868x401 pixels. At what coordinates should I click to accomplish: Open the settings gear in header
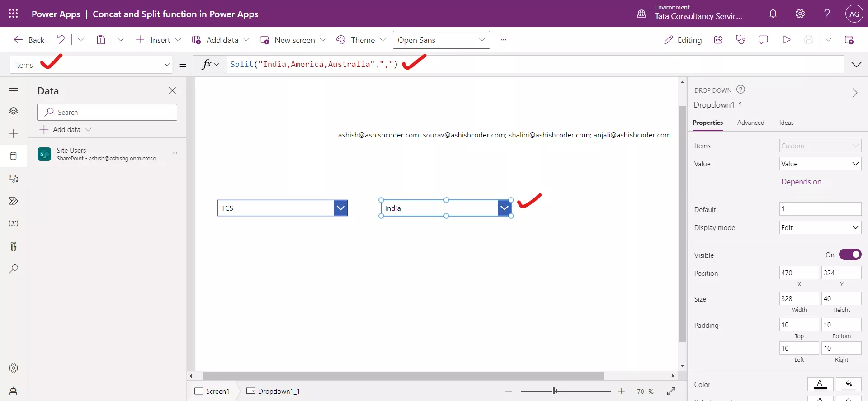pyautogui.click(x=800, y=14)
